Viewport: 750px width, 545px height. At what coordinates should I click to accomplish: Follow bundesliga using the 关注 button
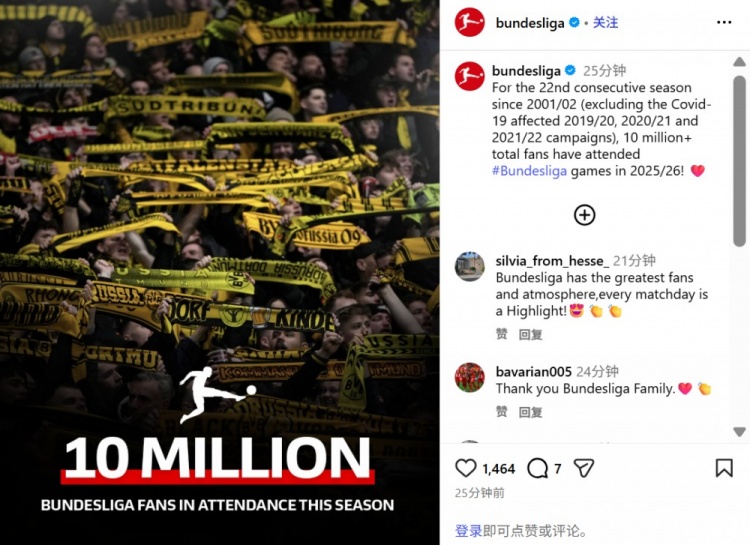click(605, 22)
